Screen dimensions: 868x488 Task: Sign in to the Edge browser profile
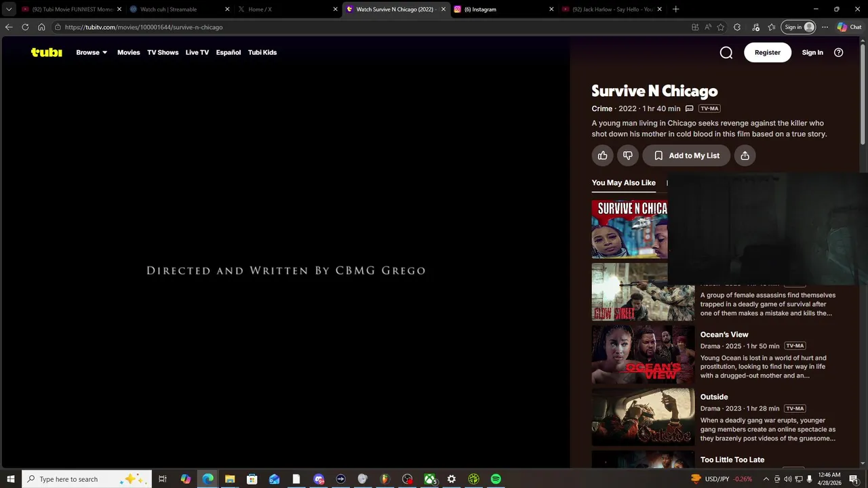point(799,27)
